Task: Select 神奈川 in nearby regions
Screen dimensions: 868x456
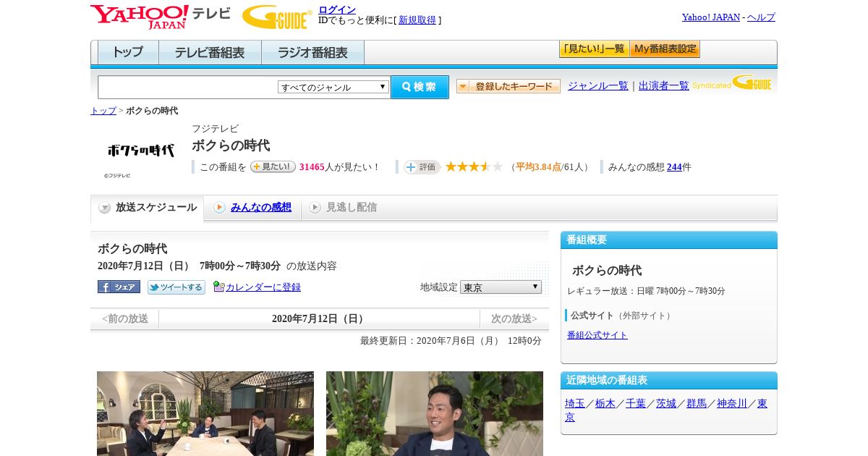Action: 732,403
